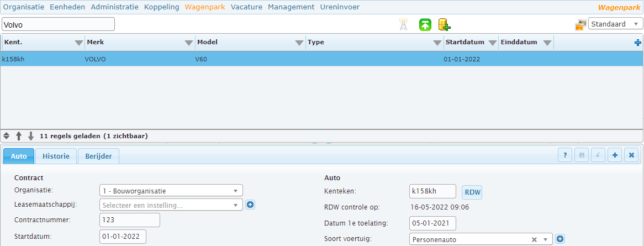Image resolution: width=644 pixels, height=246 pixels.
Task: Click the Contractnummer field
Action: pyautogui.click(x=130, y=220)
